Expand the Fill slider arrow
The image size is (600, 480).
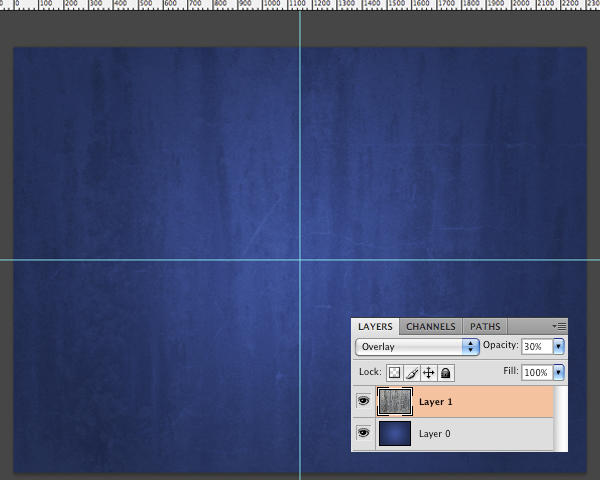(x=558, y=372)
